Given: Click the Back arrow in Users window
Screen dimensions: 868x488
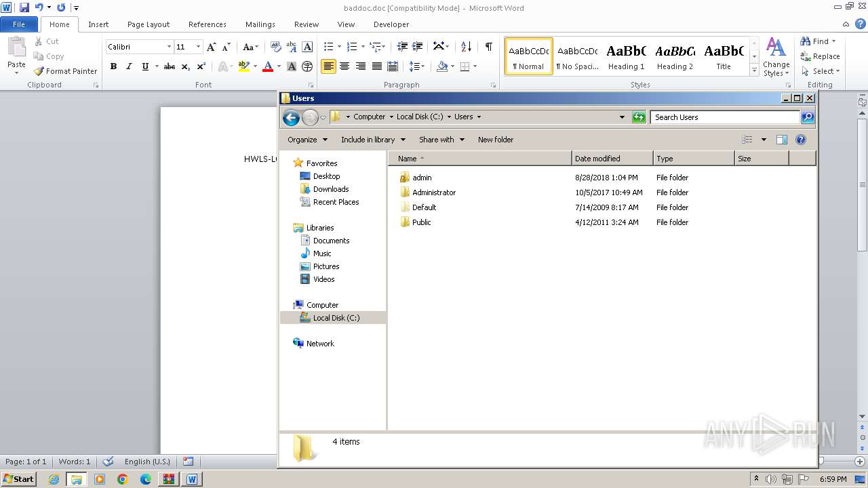Looking at the screenshot, I should click(291, 117).
